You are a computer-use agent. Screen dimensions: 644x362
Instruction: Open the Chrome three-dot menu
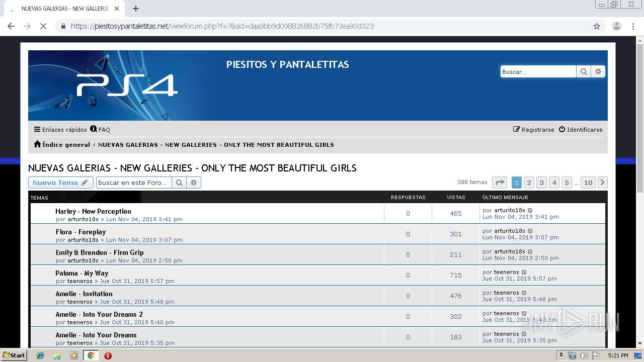point(633,26)
